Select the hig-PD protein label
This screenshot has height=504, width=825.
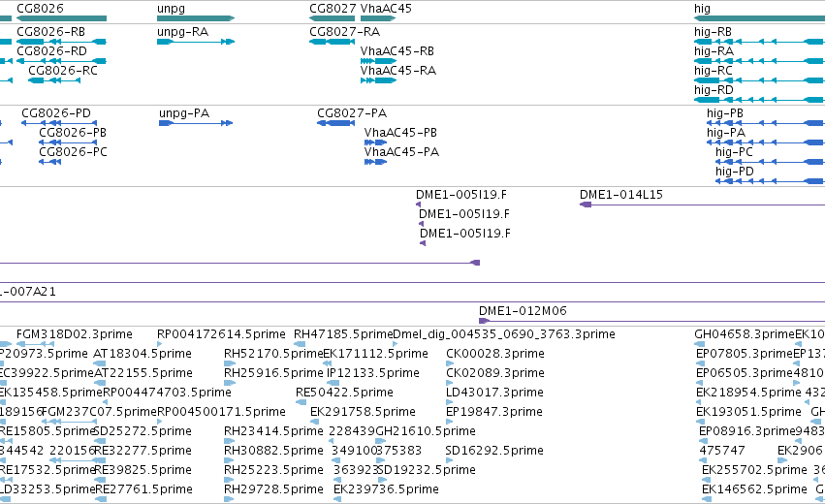[735, 172]
